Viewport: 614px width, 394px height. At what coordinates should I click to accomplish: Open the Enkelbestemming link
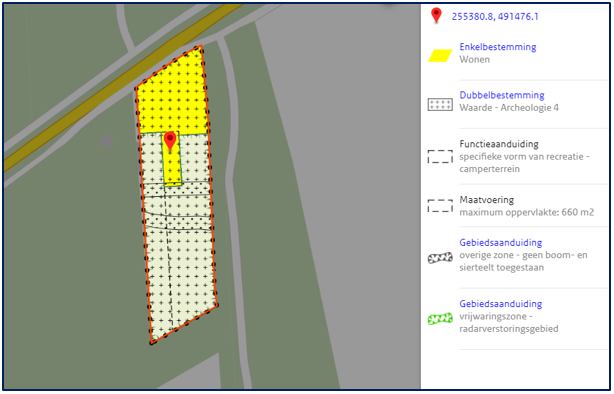pos(498,47)
